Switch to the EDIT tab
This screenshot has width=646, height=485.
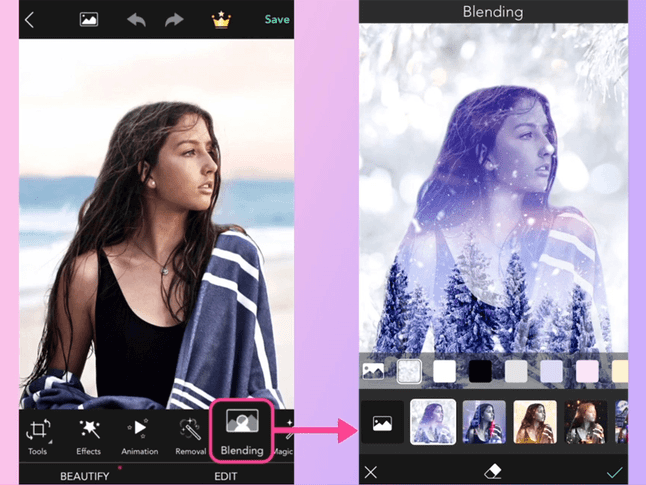[225, 476]
